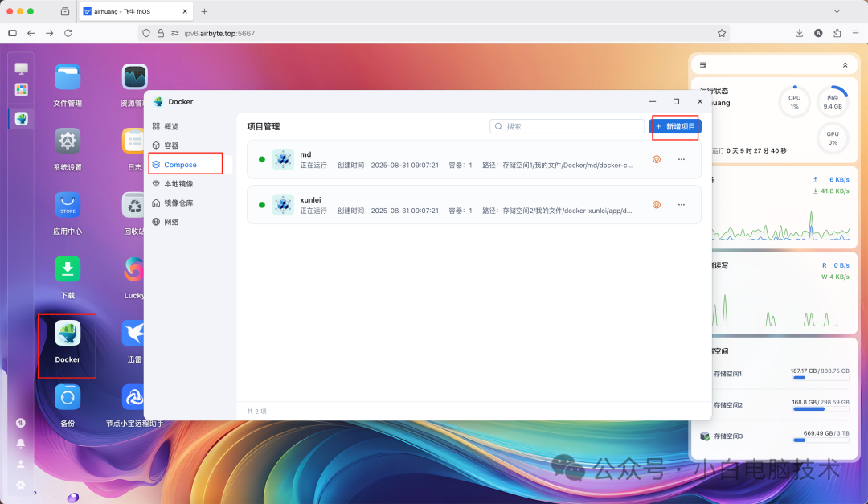Image resolution: width=868 pixels, height=504 pixels.
Task: Reload the browser page
Action: click(68, 33)
